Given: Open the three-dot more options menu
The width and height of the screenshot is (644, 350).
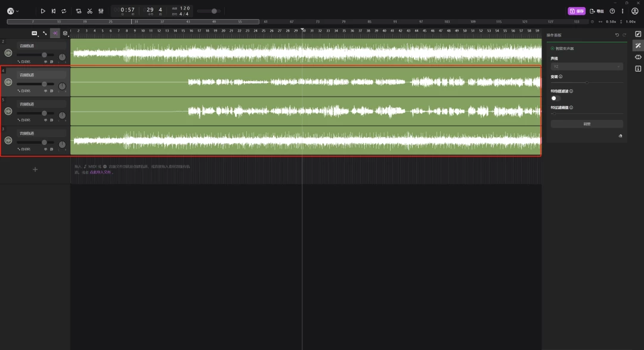Looking at the screenshot, I should (x=623, y=11).
